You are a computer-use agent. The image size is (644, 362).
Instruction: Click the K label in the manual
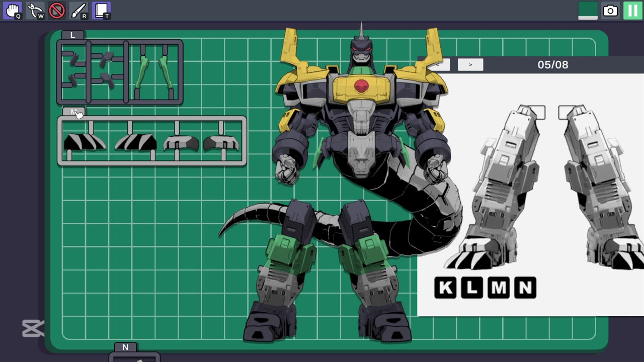click(x=445, y=288)
